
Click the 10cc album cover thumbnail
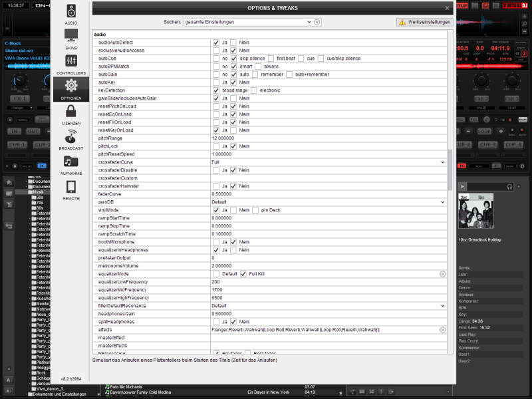(x=475, y=211)
